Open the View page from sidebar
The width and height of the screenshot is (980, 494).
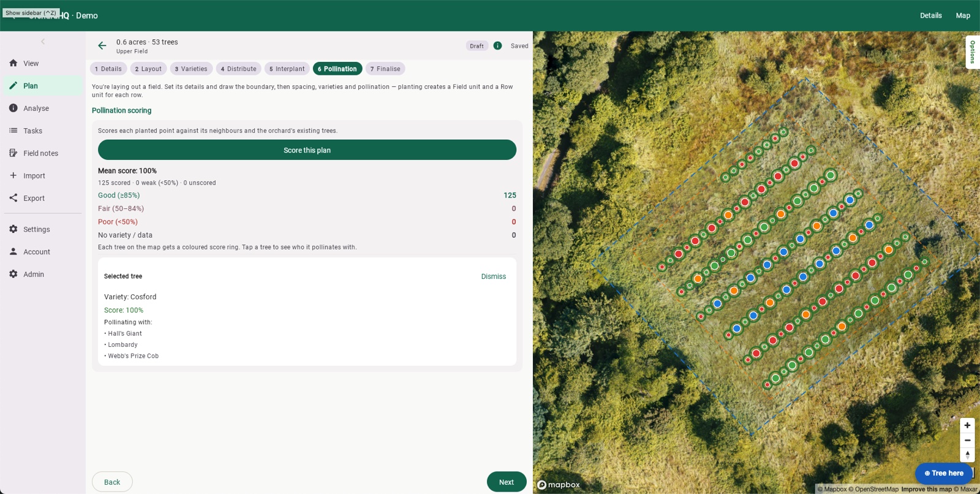pyautogui.click(x=43, y=63)
